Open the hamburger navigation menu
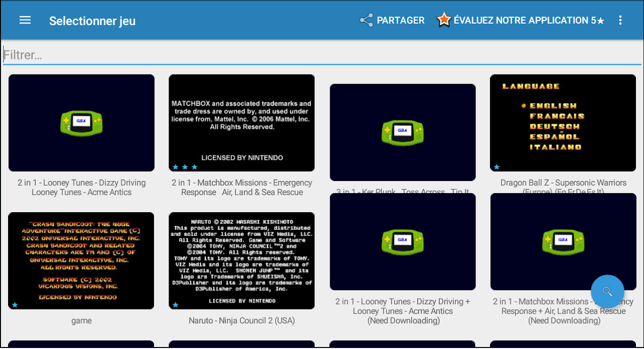Screen dimensions: 644x349 pyautogui.click(x=25, y=20)
